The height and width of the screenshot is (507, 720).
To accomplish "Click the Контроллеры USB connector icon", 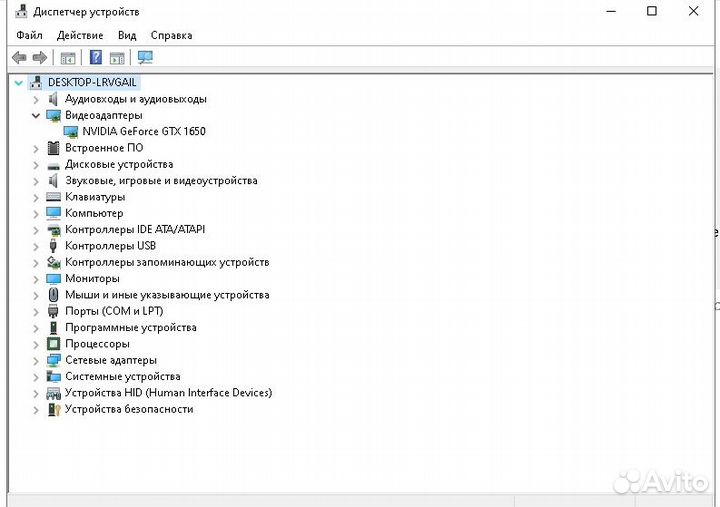I will pyautogui.click(x=54, y=246).
